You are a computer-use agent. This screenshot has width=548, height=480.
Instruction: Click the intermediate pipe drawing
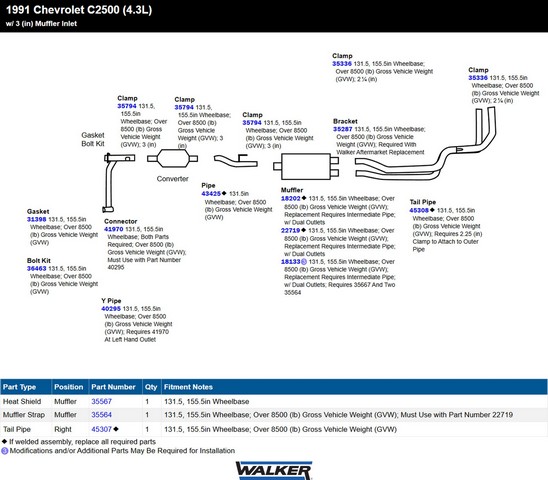point(236,161)
